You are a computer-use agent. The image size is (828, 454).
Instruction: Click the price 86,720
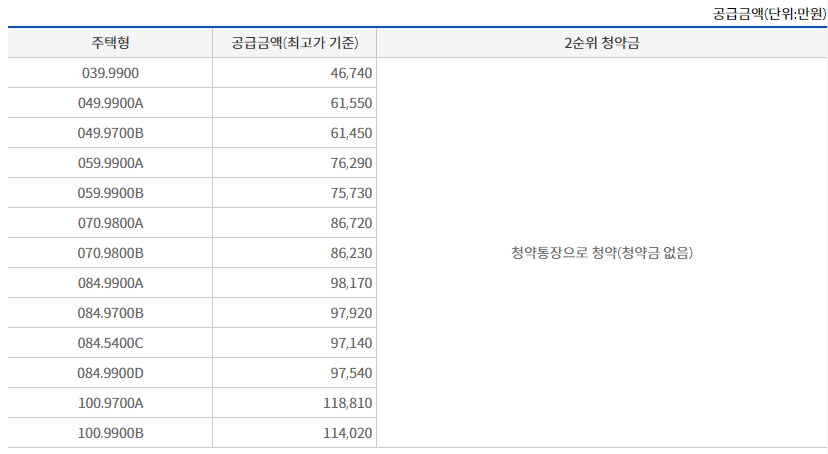click(x=351, y=223)
